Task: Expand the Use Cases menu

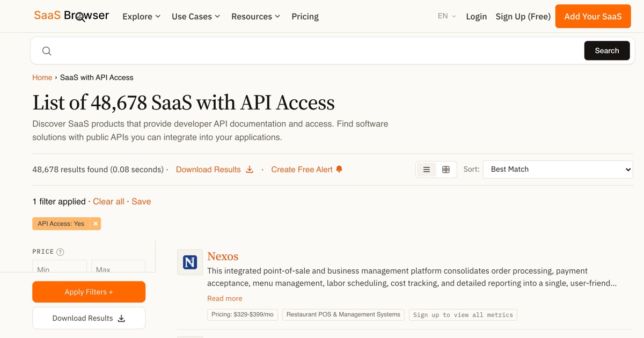Action: coord(196,17)
